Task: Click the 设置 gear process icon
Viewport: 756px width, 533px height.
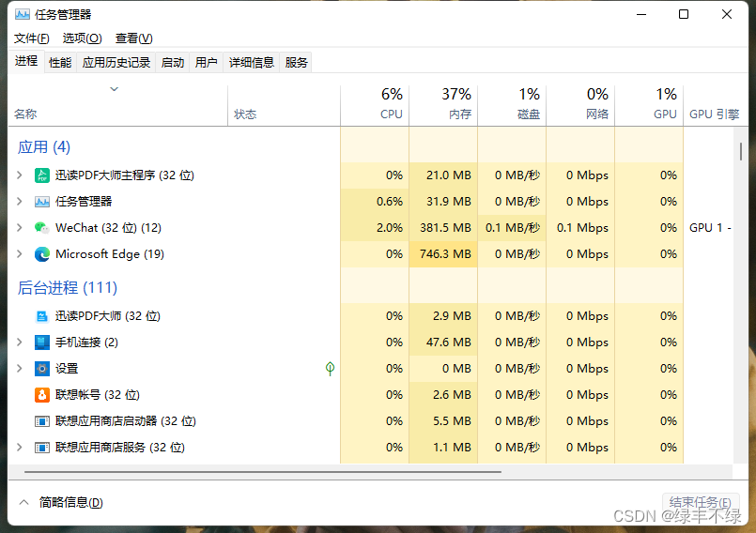Action: 42,369
